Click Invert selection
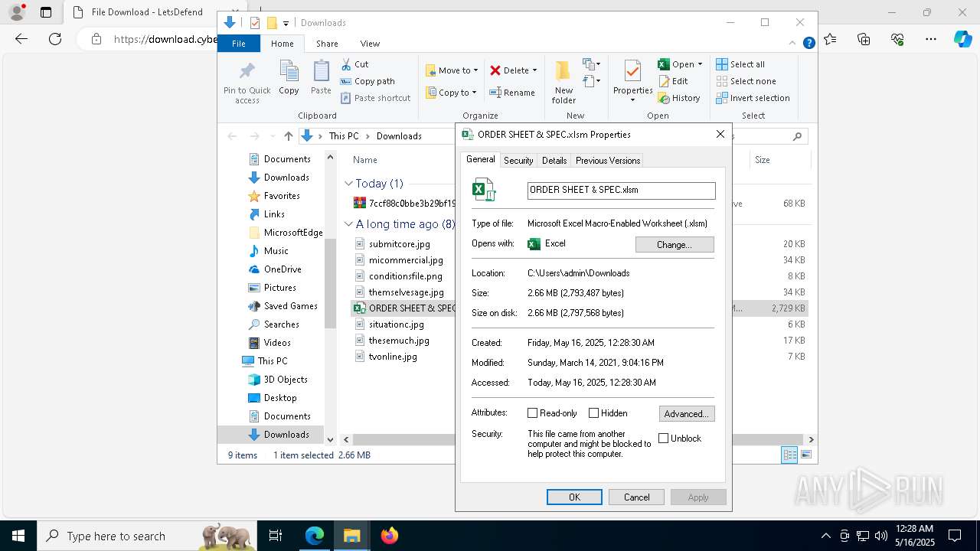The height and width of the screenshot is (551, 980). tap(753, 98)
